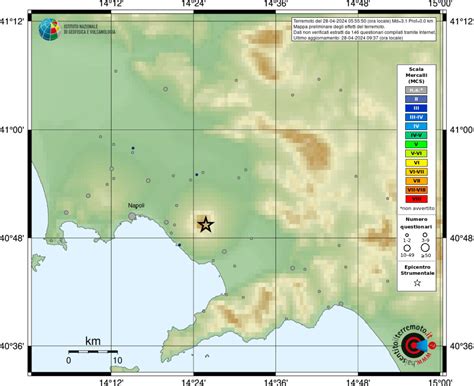This screenshot has width=474, height=386.
Task: Select the IV-V intensity legend swatch
Action: 416,135
